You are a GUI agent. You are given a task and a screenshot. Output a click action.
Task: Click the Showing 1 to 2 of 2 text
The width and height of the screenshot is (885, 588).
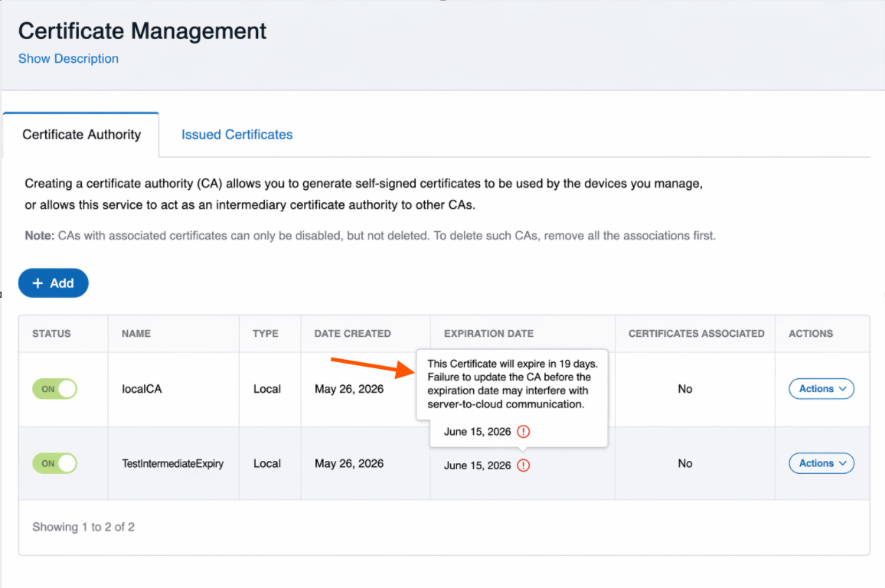(83, 527)
